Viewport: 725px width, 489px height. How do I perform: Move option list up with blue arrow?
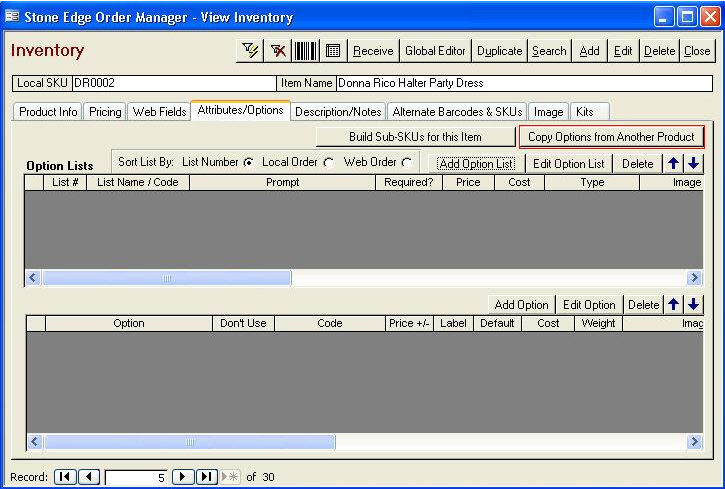[673, 163]
